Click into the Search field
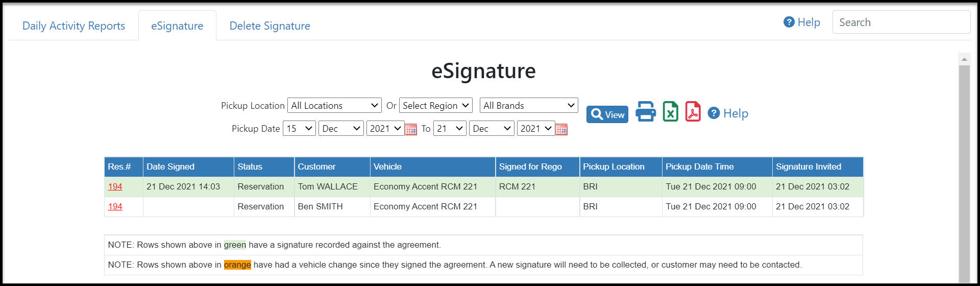 tap(901, 22)
